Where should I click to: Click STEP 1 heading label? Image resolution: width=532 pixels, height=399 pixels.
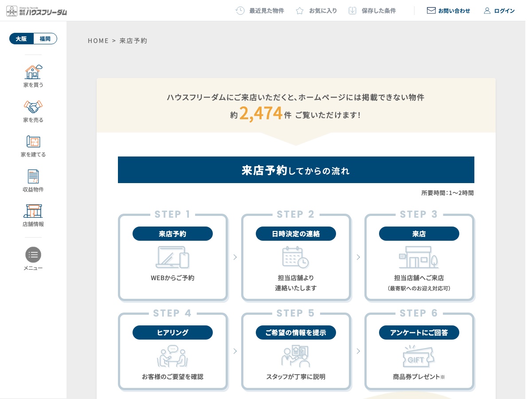tap(172, 215)
